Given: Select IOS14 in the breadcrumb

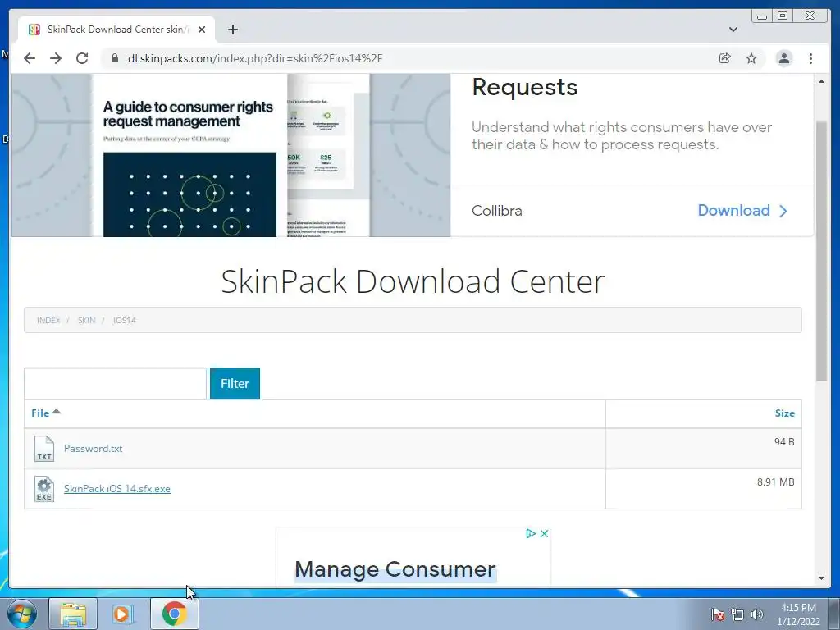Looking at the screenshot, I should (125, 321).
